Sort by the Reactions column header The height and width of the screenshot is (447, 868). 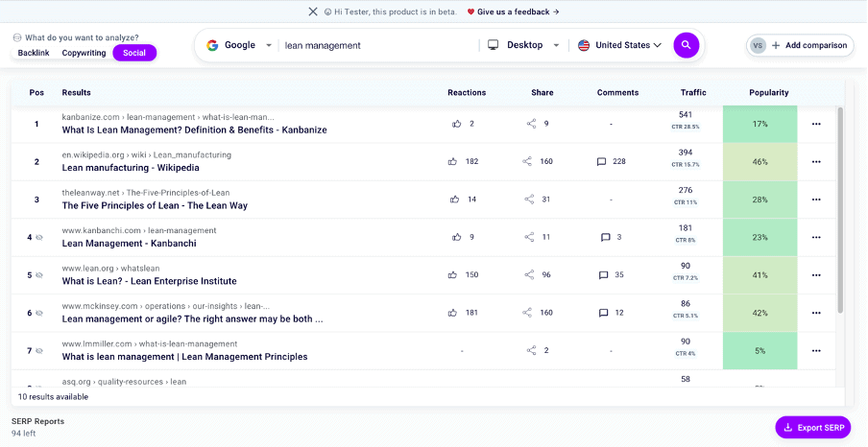pos(467,92)
